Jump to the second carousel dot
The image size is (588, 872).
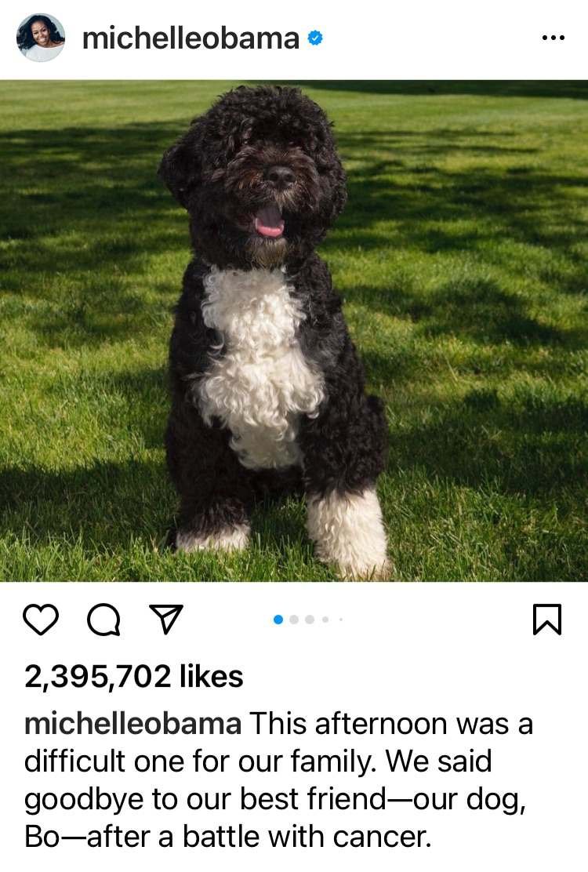pyautogui.click(x=294, y=619)
